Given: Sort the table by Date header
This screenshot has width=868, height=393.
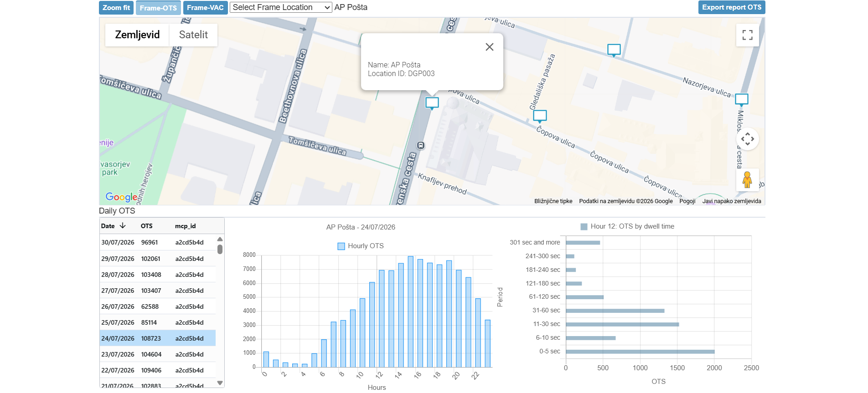Looking at the screenshot, I should click(108, 226).
